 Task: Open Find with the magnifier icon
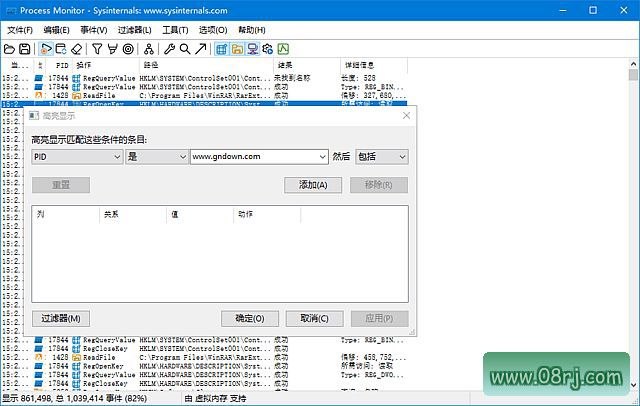[x=185, y=49]
